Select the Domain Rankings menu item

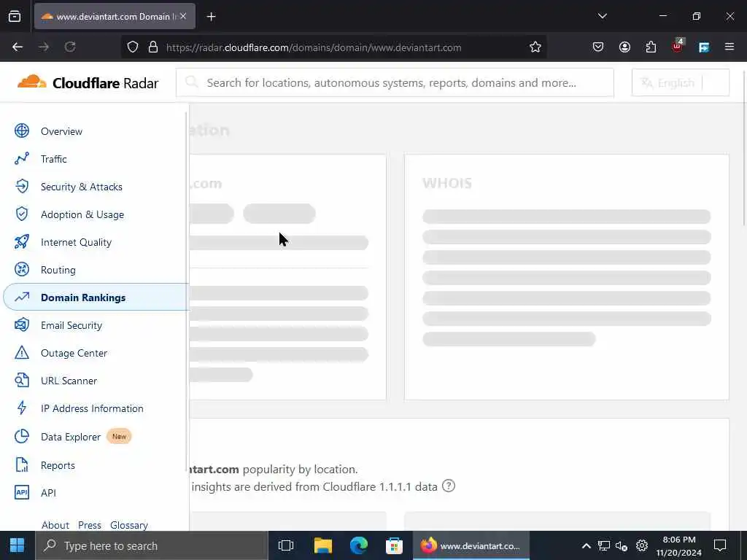pyautogui.click(x=96, y=297)
